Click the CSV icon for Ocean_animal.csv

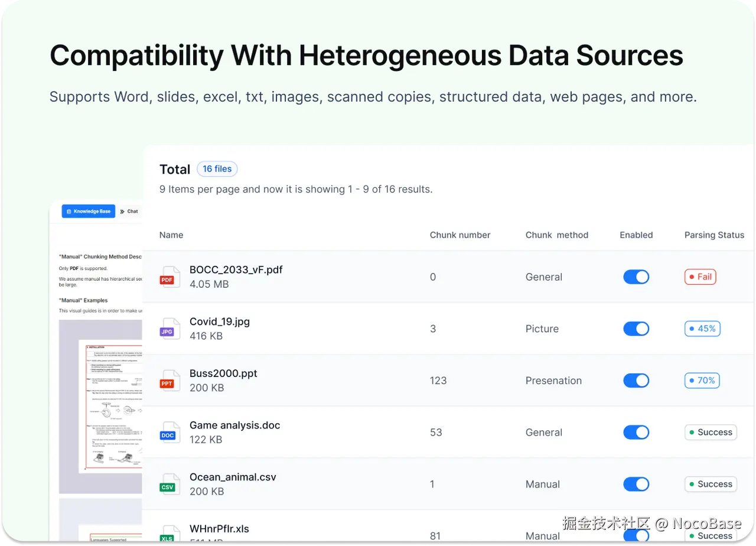[169, 485]
